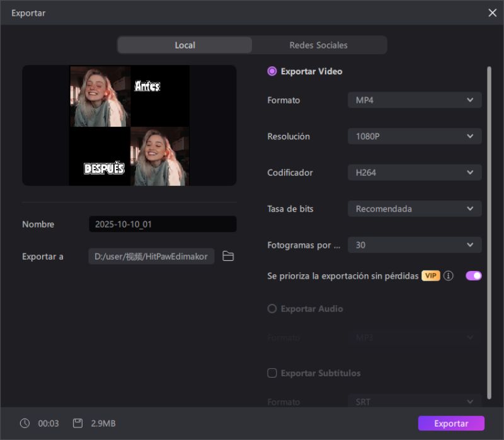Screen dimensions: 504x440
Task: Open the Formato MP4 dropdown
Action: [x=415, y=100]
